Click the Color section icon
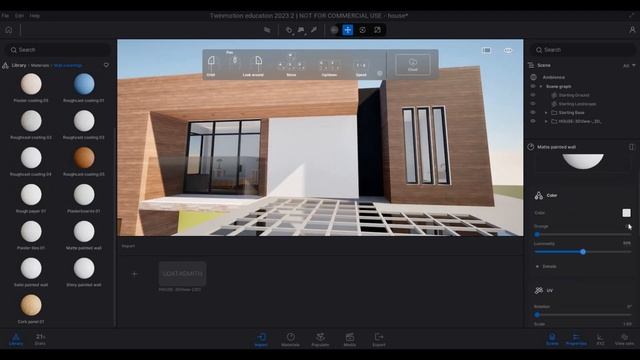640x360 pixels. coord(539,196)
